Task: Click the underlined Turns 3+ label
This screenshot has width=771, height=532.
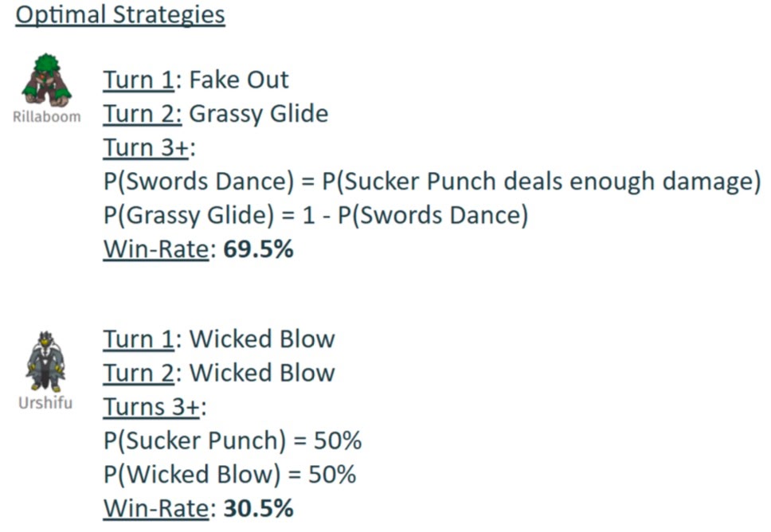Action: click(152, 408)
